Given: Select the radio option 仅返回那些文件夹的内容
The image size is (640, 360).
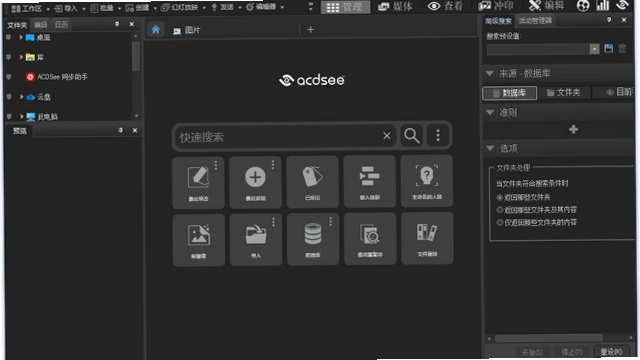Looking at the screenshot, I should (500, 222).
